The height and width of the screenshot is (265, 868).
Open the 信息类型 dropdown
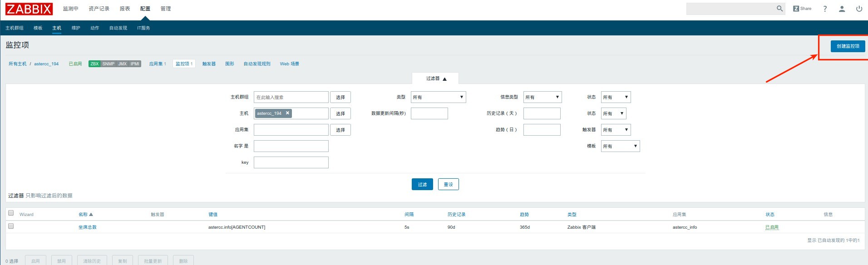point(542,97)
